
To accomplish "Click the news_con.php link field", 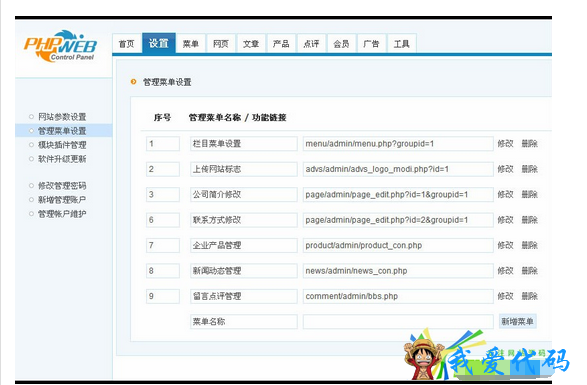I will (x=398, y=271).
